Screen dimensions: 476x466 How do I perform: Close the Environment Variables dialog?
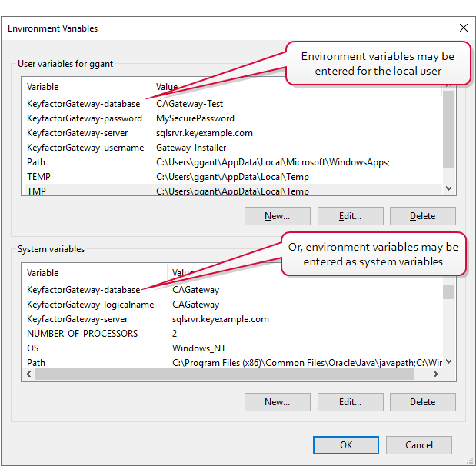tap(462, 28)
